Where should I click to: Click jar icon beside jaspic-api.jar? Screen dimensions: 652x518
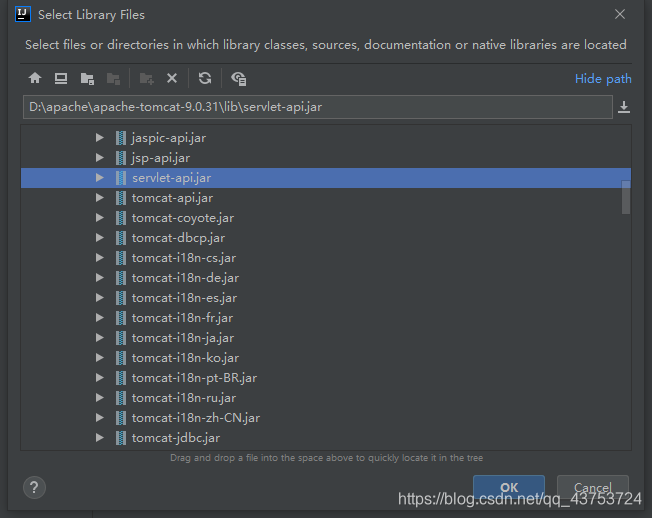(121, 138)
